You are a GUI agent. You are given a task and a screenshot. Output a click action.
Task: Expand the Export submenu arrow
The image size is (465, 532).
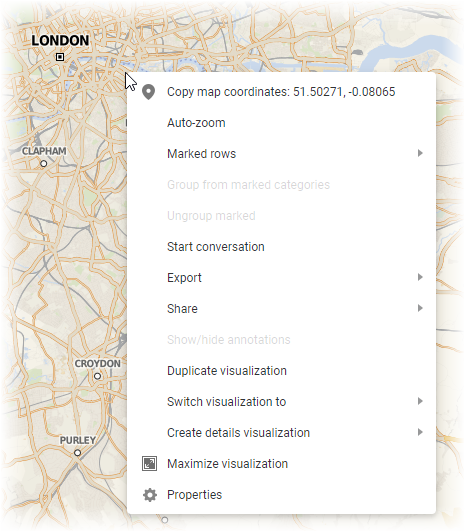tap(420, 277)
